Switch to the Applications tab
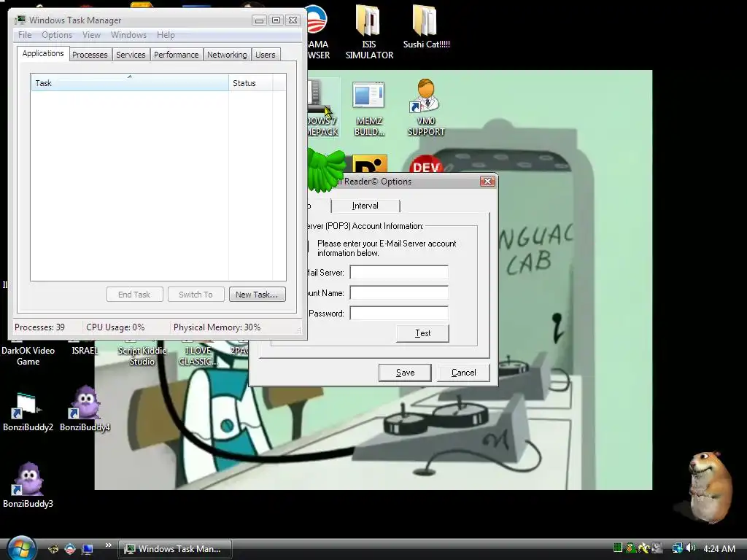Viewport: 747px width, 560px height. point(43,53)
